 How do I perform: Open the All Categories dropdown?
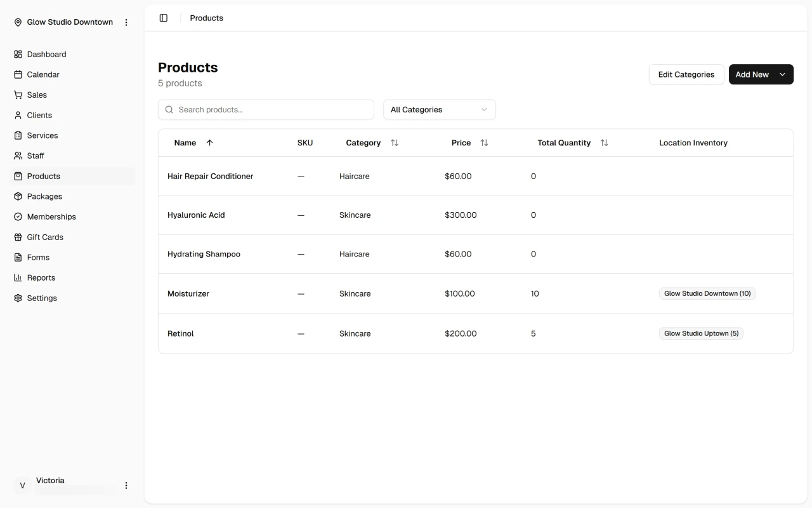[x=440, y=110]
